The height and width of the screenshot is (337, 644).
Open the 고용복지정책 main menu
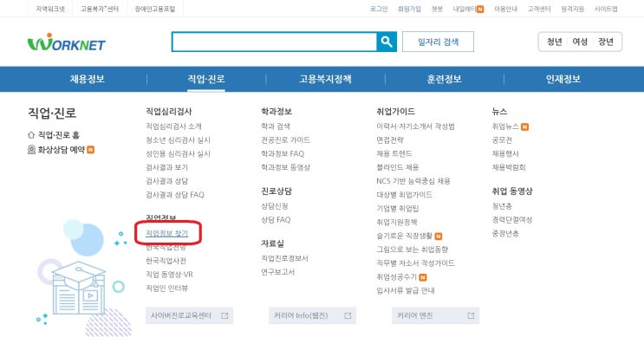(x=325, y=79)
